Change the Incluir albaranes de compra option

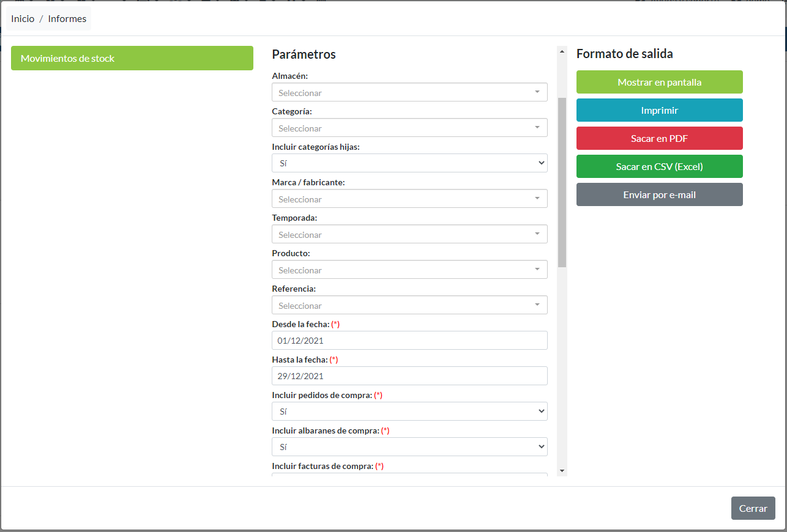click(409, 447)
